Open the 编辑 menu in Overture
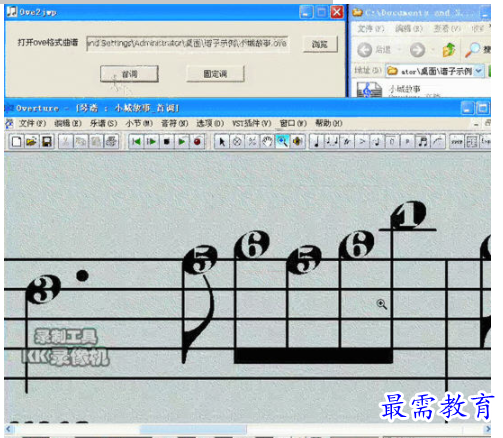Image resolution: width=503 pixels, height=438 pixels. tap(68, 124)
